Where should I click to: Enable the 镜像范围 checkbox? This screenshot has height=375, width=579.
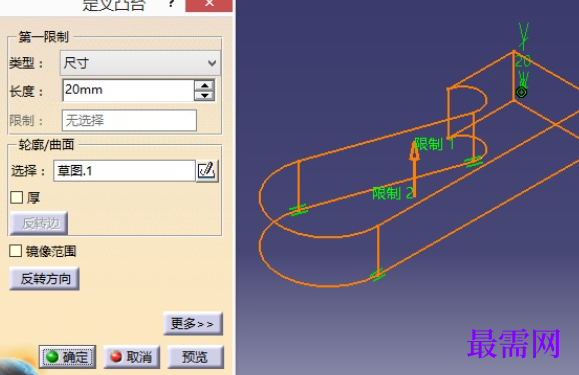(16, 251)
